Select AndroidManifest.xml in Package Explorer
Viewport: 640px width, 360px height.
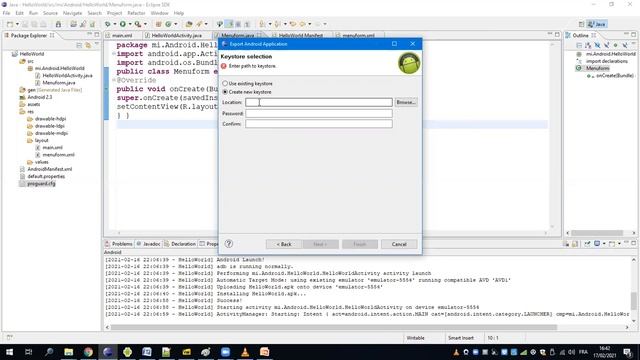coord(49,169)
